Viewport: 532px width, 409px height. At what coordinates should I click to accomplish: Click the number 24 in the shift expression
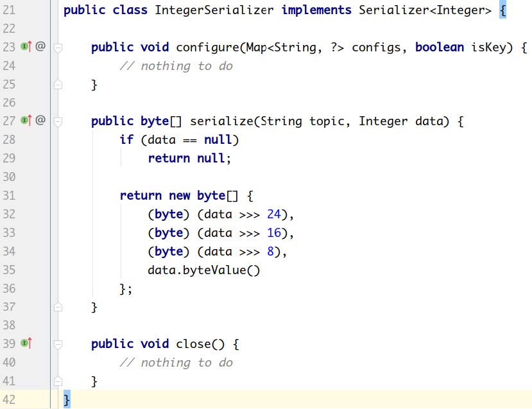click(x=273, y=214)
